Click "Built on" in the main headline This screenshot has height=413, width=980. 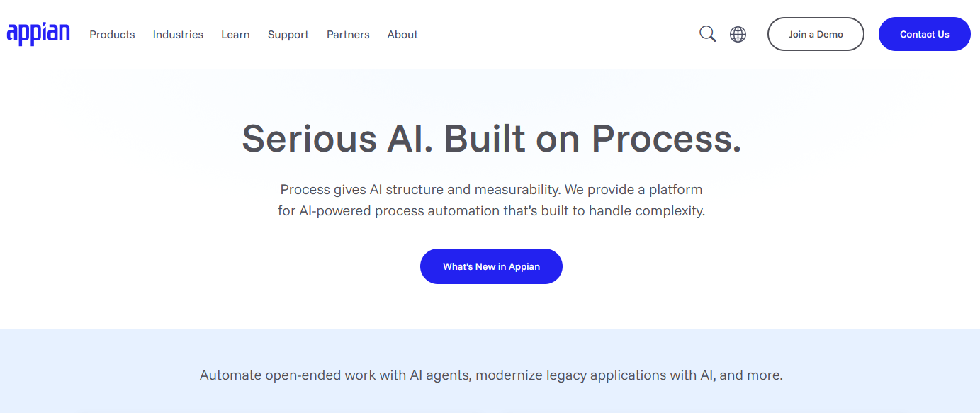513,138
